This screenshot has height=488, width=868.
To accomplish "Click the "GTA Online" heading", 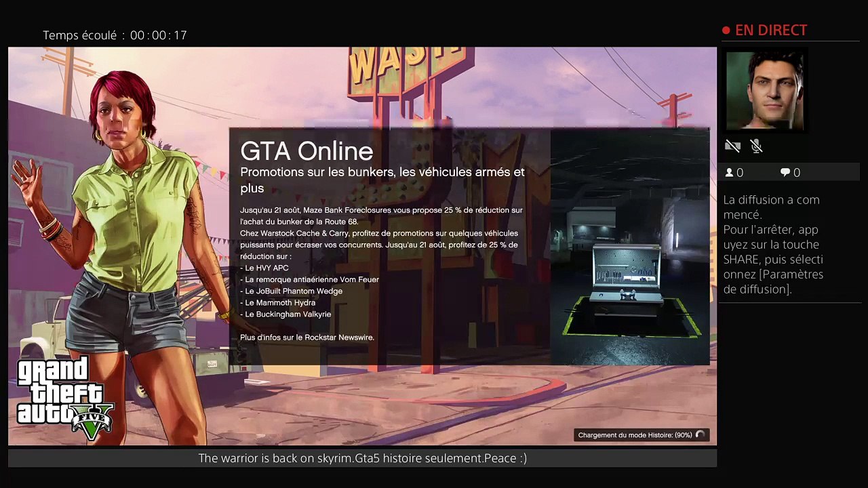I will pos(307,150).
